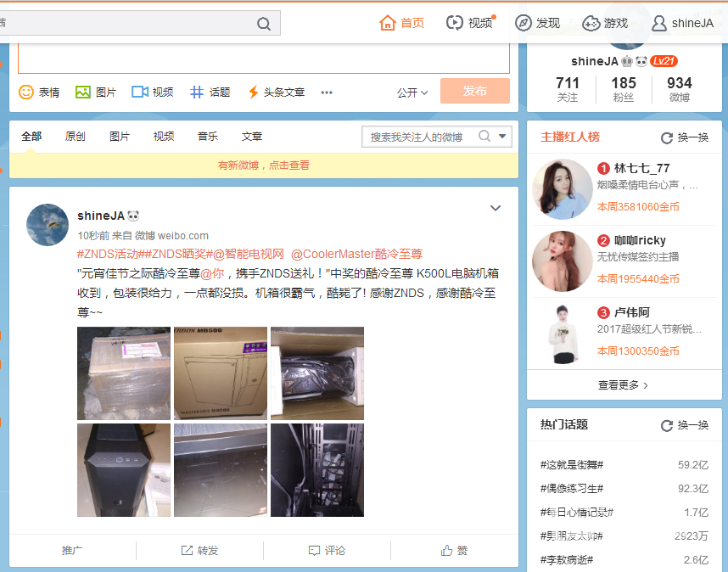Screen dimensions: 728x572
Task: Open the open-box wrapped case photo
Action: pos(317,373)
